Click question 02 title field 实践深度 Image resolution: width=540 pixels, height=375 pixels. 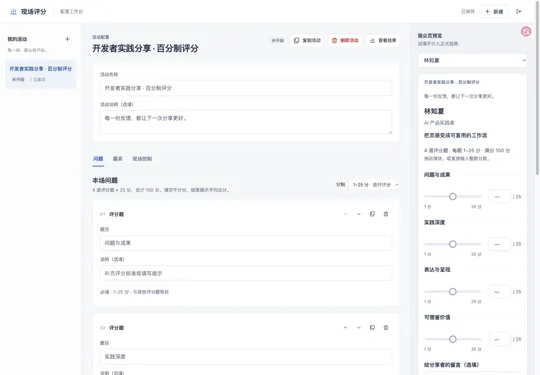click(x=246, y=357)
